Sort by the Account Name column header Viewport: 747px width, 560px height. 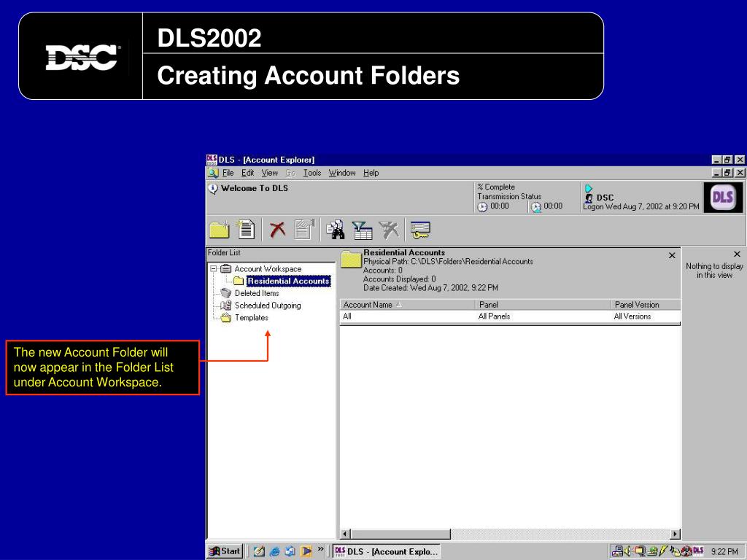pos(407,305)
